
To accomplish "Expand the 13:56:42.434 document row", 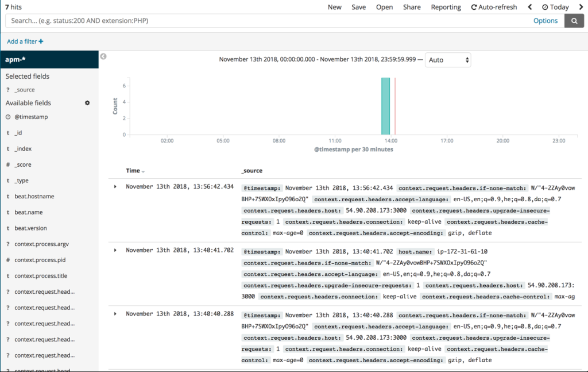I will pos(114,186).
